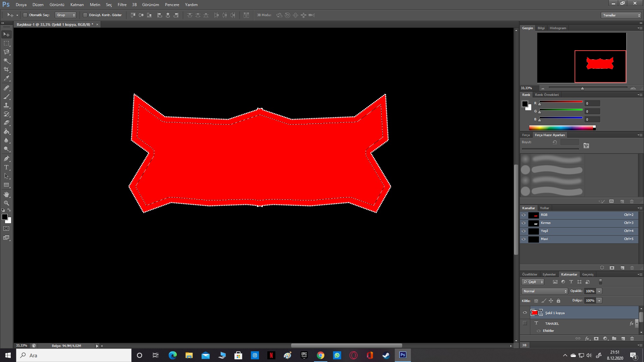The image size is (644, 362).
Task: Hide the RGB channel visibility eye
Action: click(524, 215)
